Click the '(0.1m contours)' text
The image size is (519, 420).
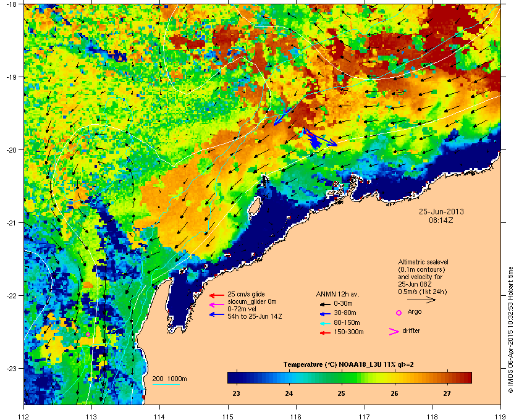coord(421,269)
